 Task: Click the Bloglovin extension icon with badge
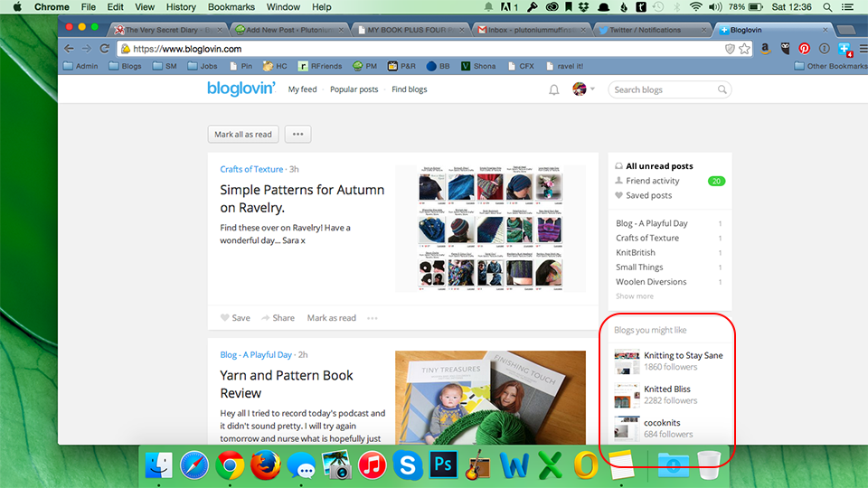(x=844, y=49)
